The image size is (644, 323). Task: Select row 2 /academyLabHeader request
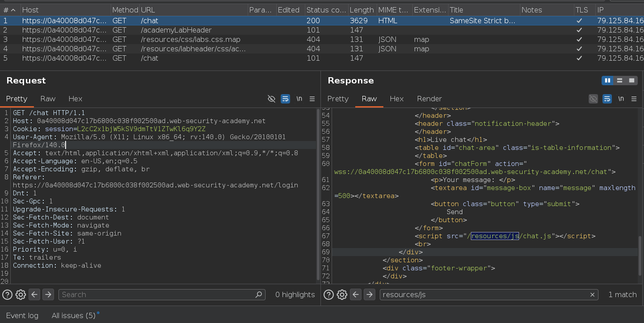[x=322, y=30]
